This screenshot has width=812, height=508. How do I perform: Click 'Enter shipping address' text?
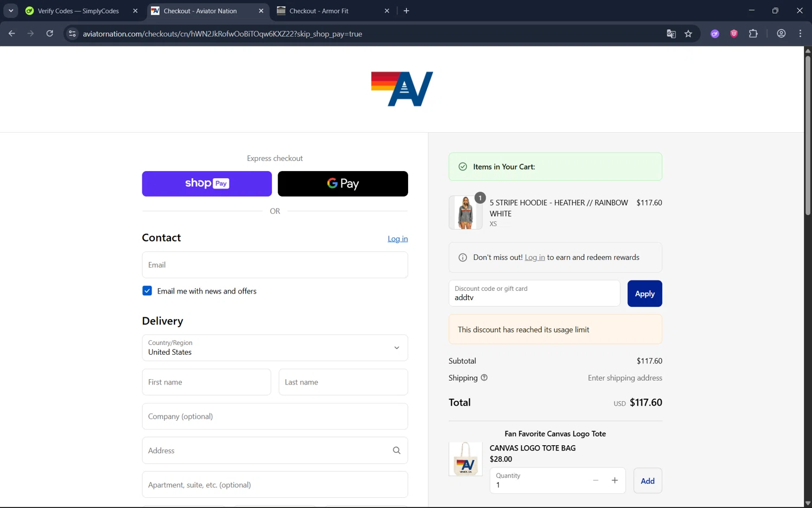625,378
